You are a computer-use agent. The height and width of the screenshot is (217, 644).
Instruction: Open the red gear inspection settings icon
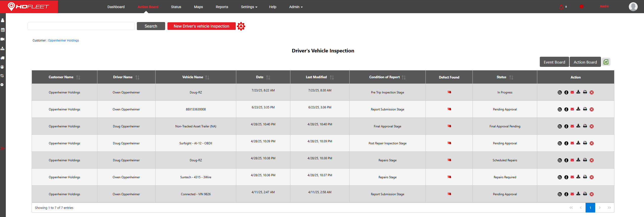(241, 26)
